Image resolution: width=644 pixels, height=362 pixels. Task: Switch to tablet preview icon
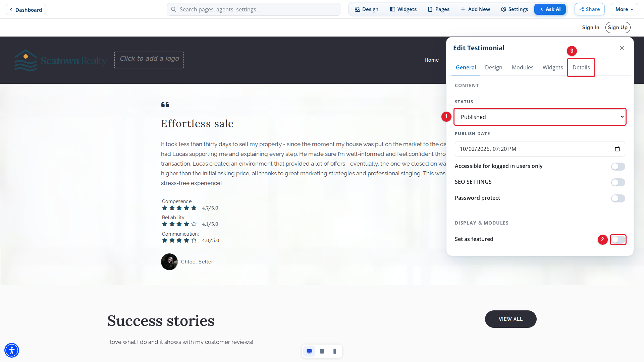point(322,351)
